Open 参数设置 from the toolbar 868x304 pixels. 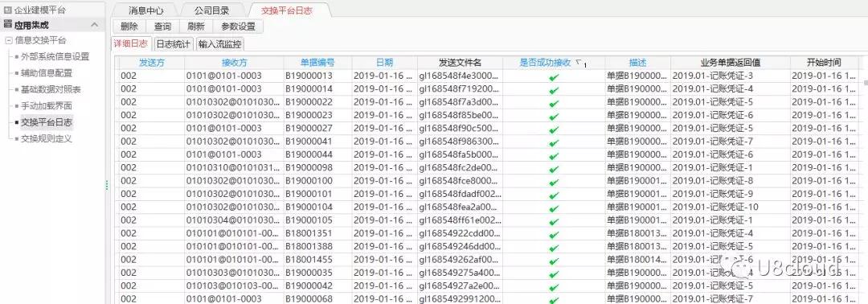[238, 26]
